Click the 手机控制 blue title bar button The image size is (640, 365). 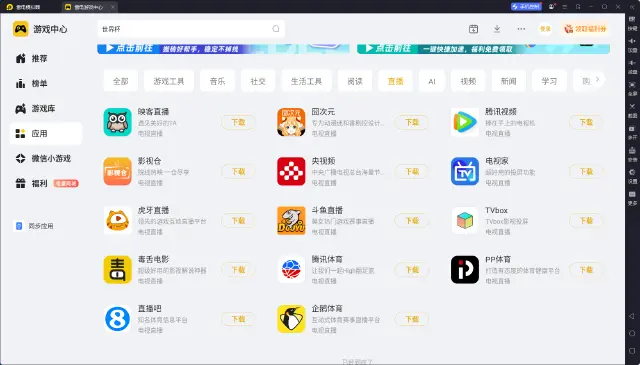coord(526,7)
